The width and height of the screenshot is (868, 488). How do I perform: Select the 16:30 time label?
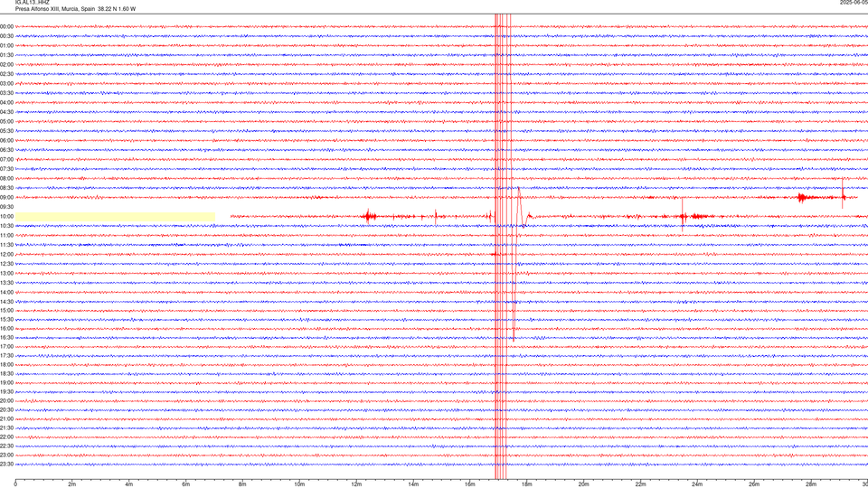6,337
